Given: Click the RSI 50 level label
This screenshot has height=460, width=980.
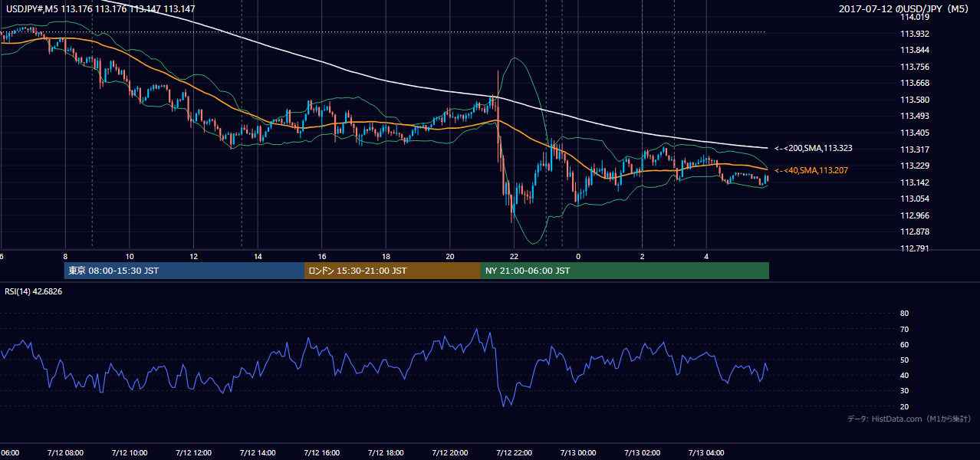Looking at the screenshot, I should (904, 360).
